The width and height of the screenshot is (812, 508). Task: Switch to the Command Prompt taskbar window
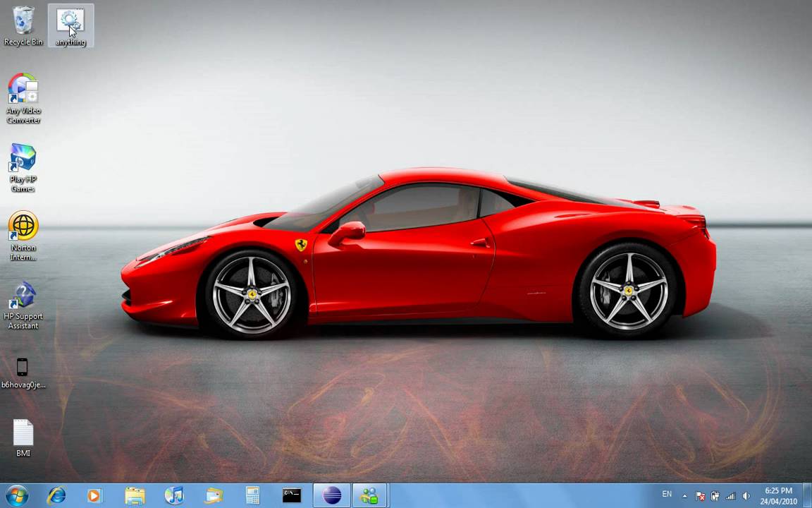coord(292,495)
